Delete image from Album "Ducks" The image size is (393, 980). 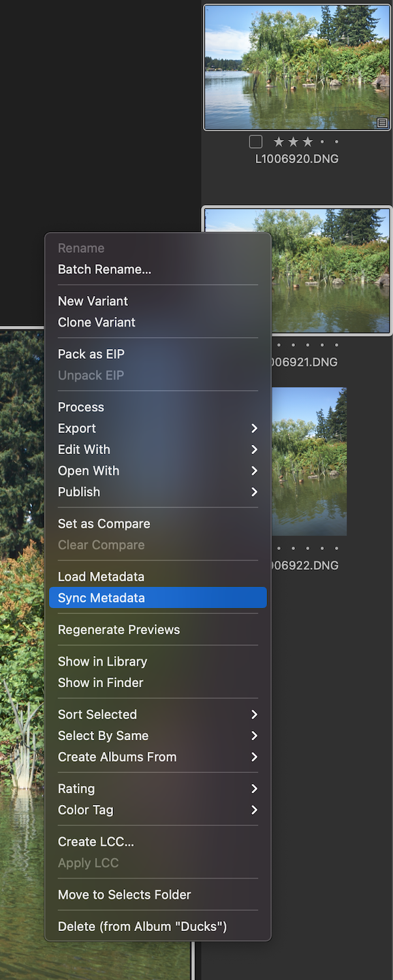coord(142,926)
